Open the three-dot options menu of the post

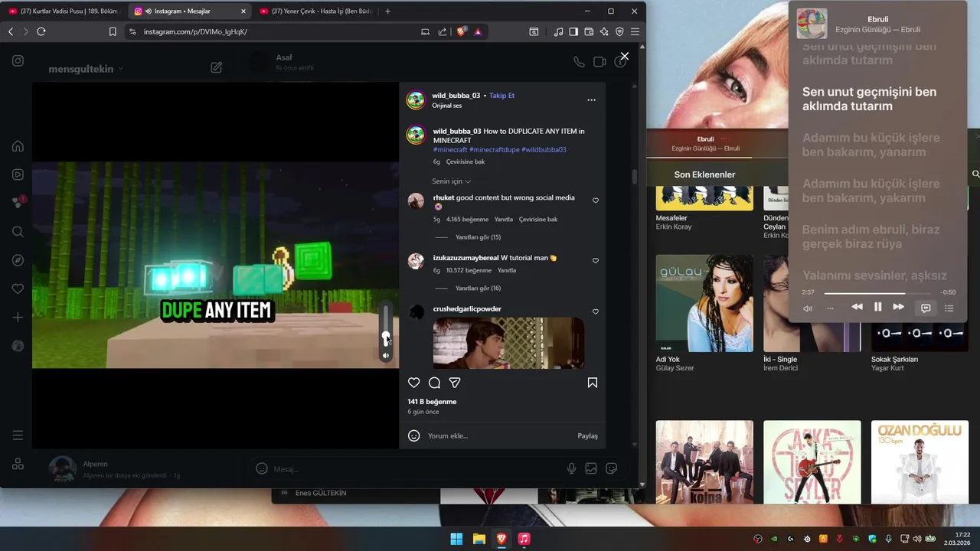coord(591,100)
